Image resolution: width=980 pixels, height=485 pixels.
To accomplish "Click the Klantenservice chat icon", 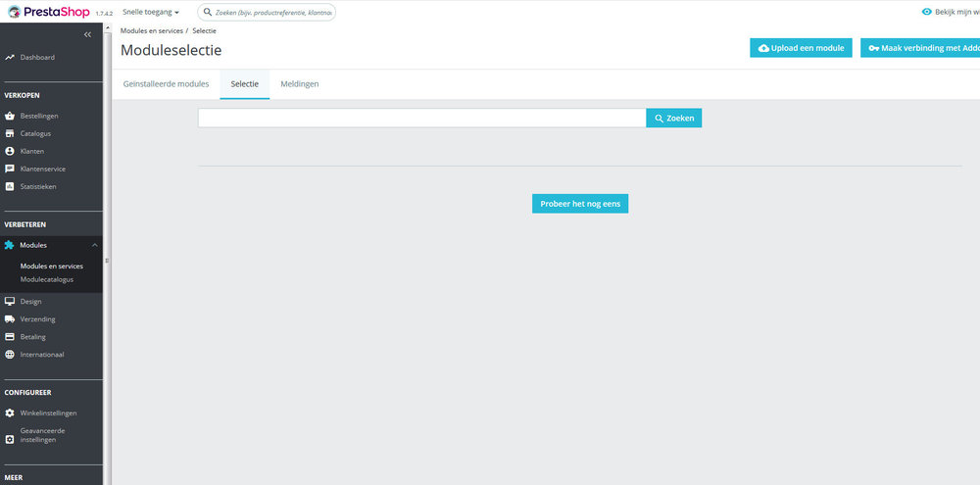I will pos(10,169).
